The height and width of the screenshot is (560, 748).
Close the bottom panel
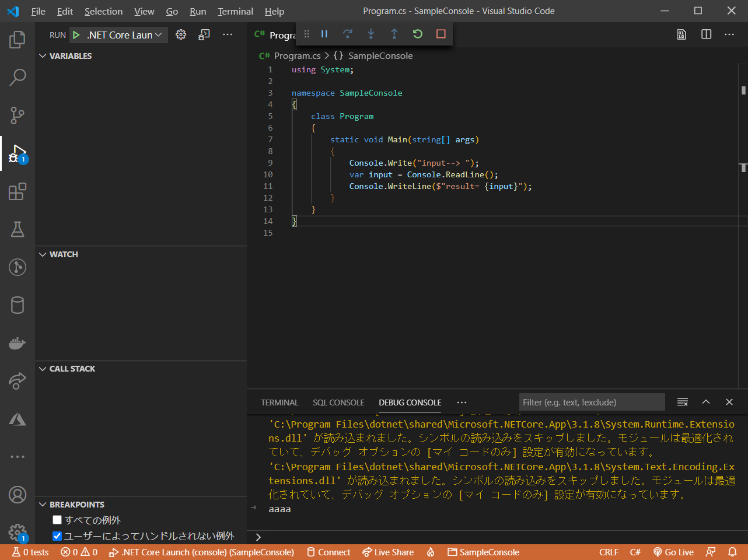(729, 402)
